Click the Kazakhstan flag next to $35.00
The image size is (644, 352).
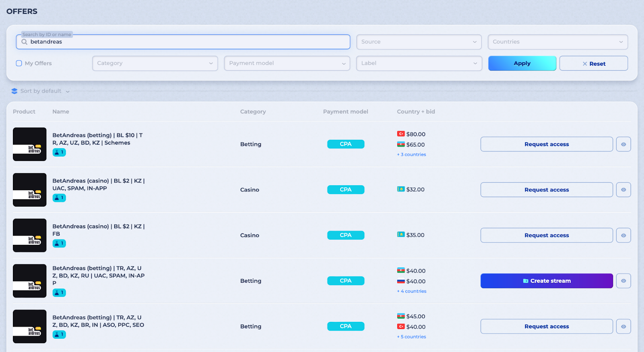(401, 234)
